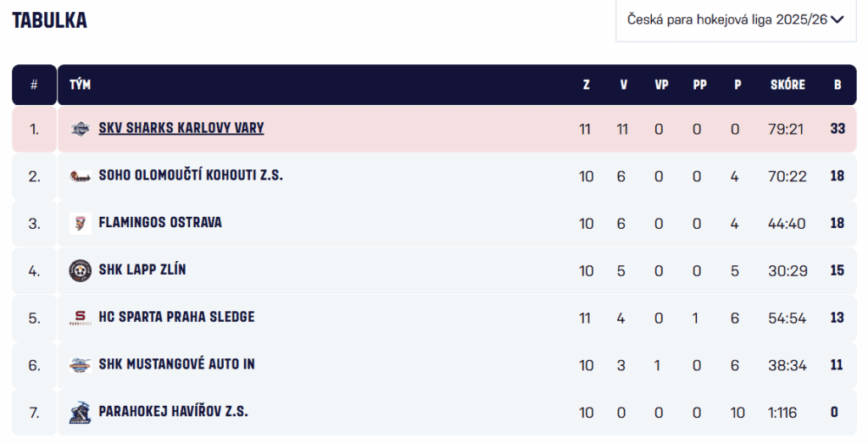The width and height of the screenshot is (868, 444).
Task: Click the Parahokej Havířov team logo
Action: [80, 413]
